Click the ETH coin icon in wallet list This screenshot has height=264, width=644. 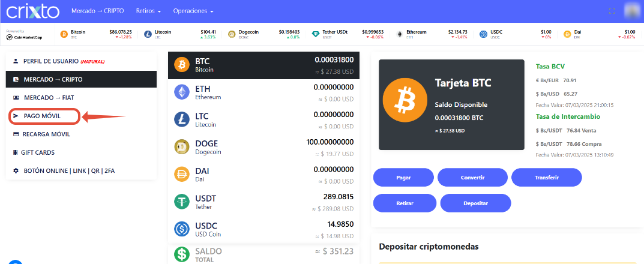point(181,92)
